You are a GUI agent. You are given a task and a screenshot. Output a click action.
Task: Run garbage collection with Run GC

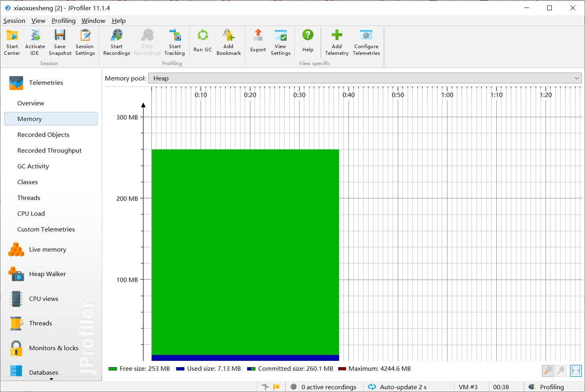pos(203,41)
